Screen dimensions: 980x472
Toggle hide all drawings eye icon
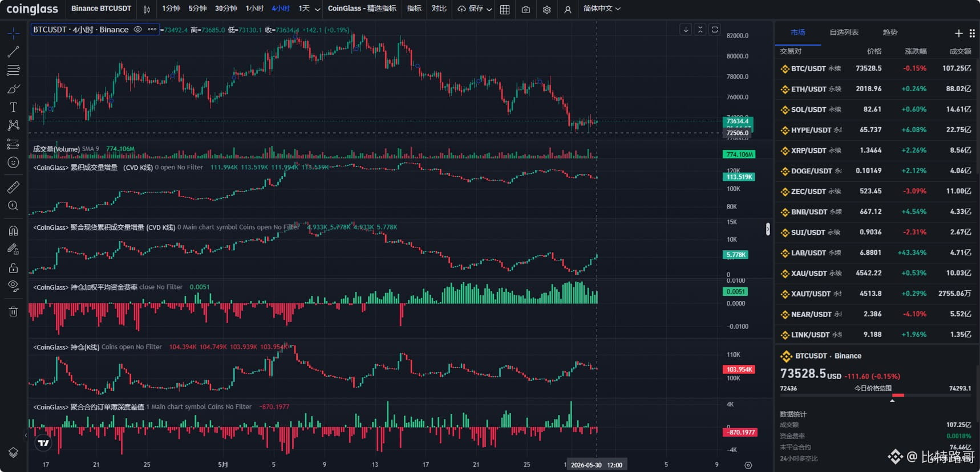tap(13, 286)
